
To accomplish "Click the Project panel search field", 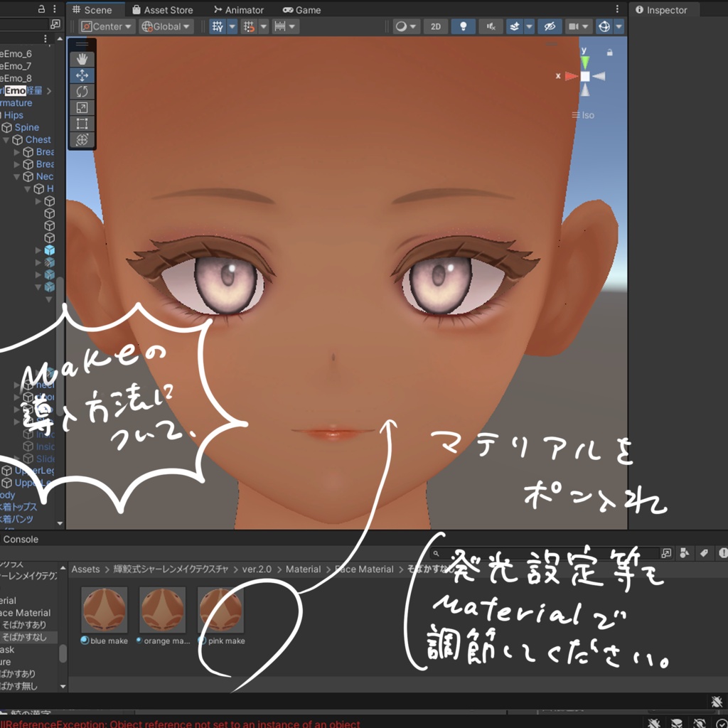I will [543, 553].
